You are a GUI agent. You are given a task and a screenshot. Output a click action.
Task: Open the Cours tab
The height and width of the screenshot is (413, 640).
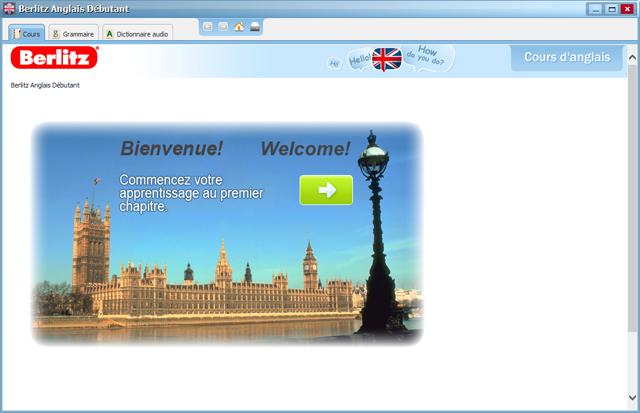[27, 33]
